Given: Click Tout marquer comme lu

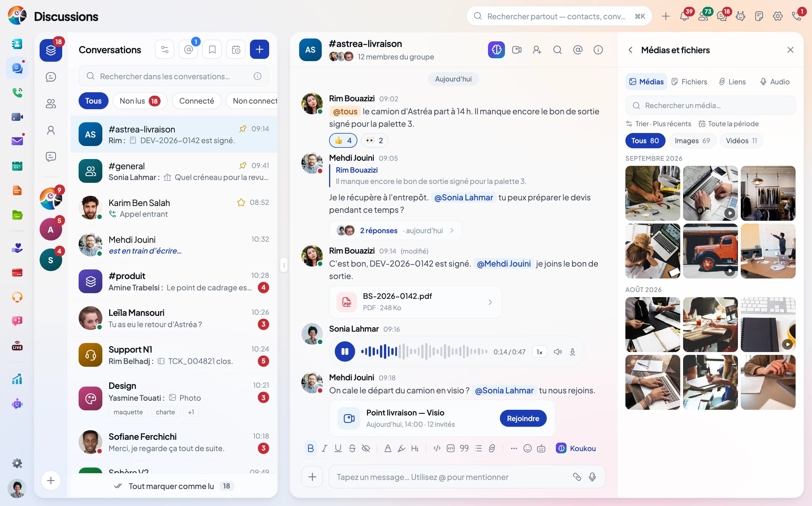Looking at the screenshot, I should (174, 486).
